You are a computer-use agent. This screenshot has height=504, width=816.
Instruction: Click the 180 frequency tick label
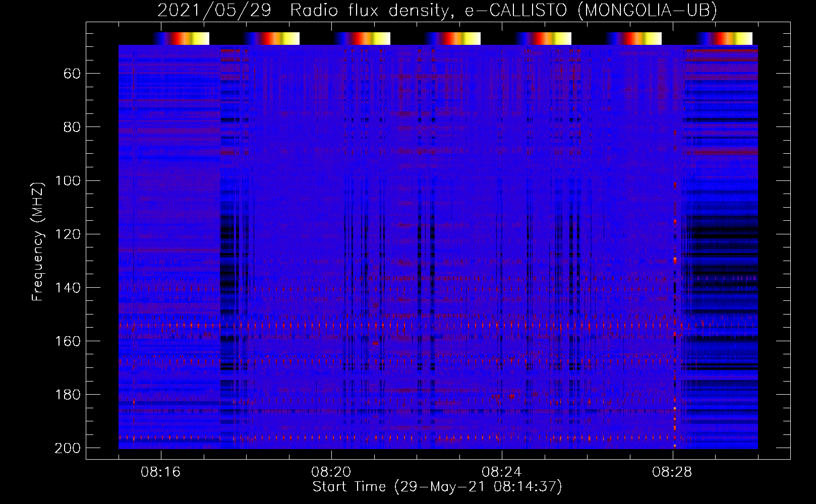68,394
